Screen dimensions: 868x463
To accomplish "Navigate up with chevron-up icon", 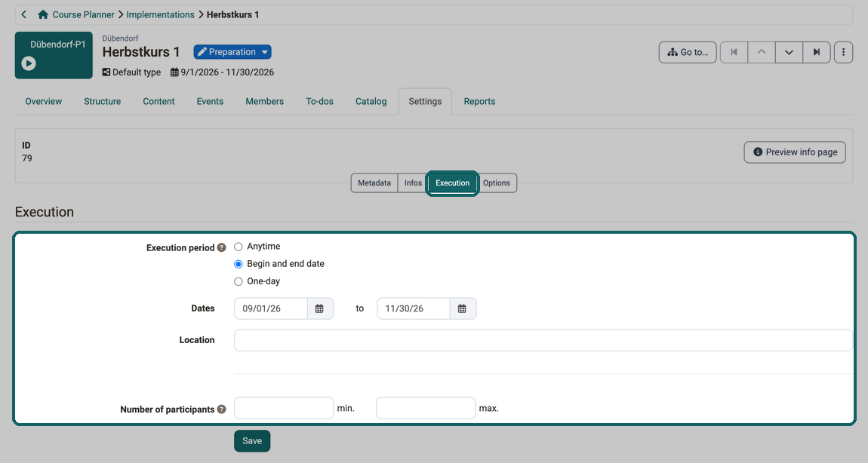I will click(762, 52).
